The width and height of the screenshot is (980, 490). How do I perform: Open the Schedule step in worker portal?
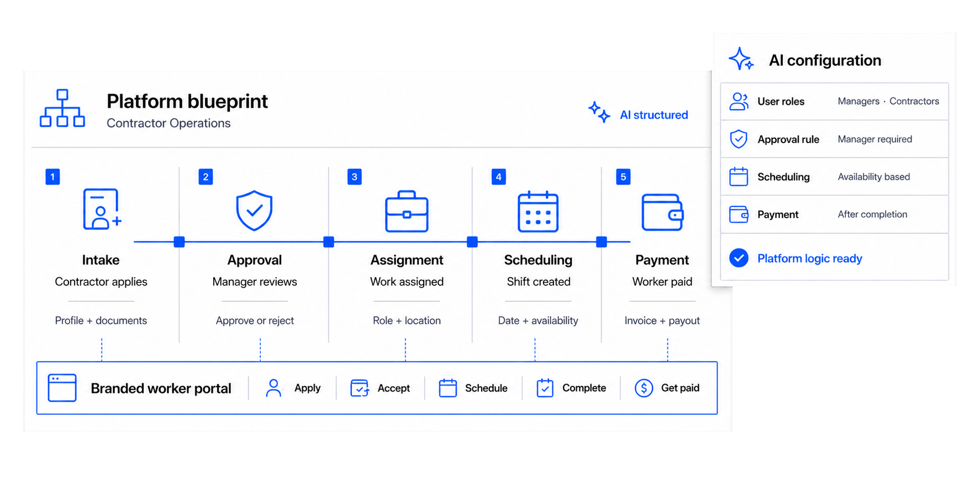[x=473, y=388]
